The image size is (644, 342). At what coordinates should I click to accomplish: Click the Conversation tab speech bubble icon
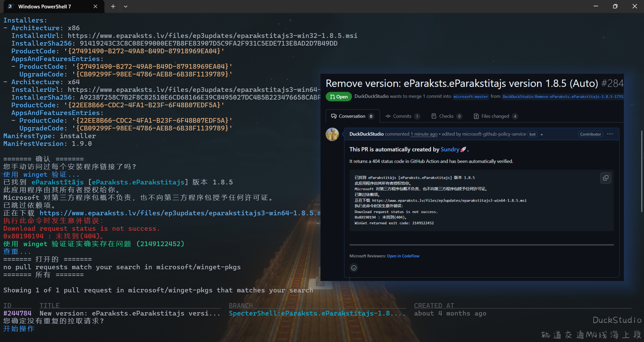334,116
